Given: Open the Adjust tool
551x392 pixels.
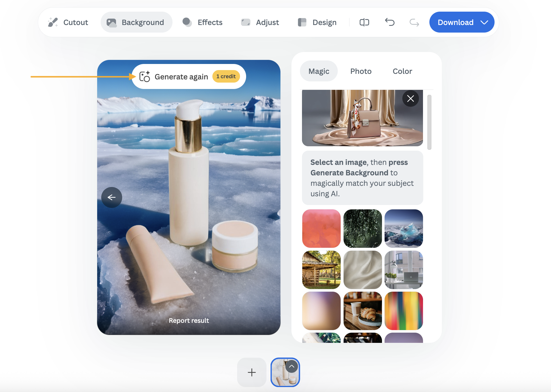Looking at the screenshot, I should pos(260,22).
